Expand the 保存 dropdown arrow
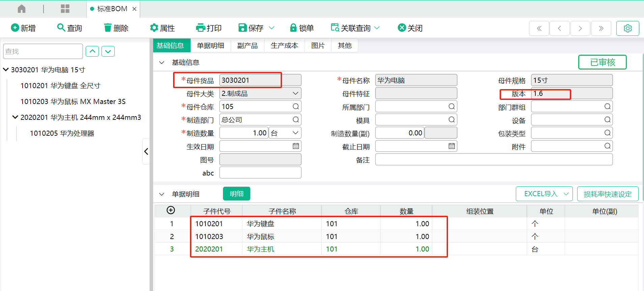 272,28
